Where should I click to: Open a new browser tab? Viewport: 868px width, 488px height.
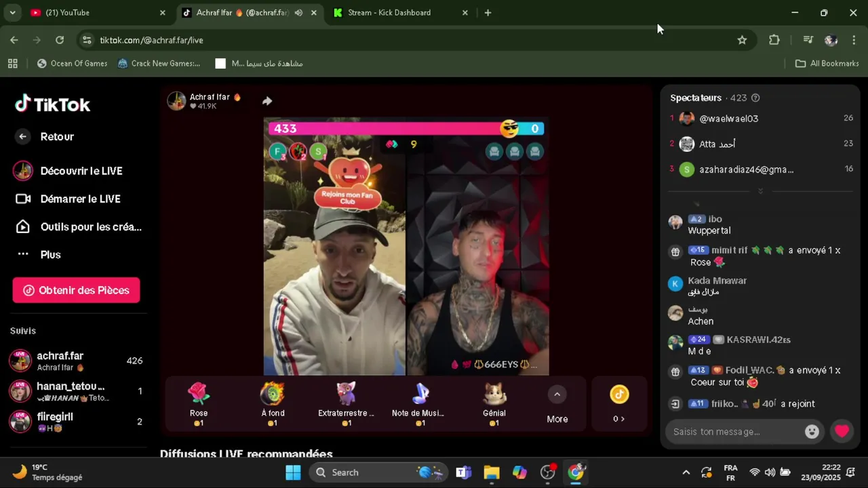[488, 12]
